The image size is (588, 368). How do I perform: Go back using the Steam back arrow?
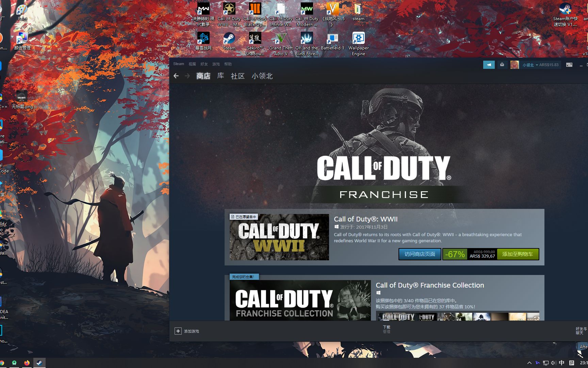tap(176, 76)
